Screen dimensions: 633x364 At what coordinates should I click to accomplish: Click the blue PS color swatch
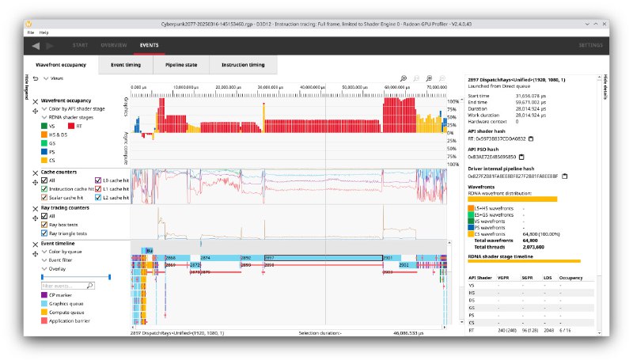44,152
